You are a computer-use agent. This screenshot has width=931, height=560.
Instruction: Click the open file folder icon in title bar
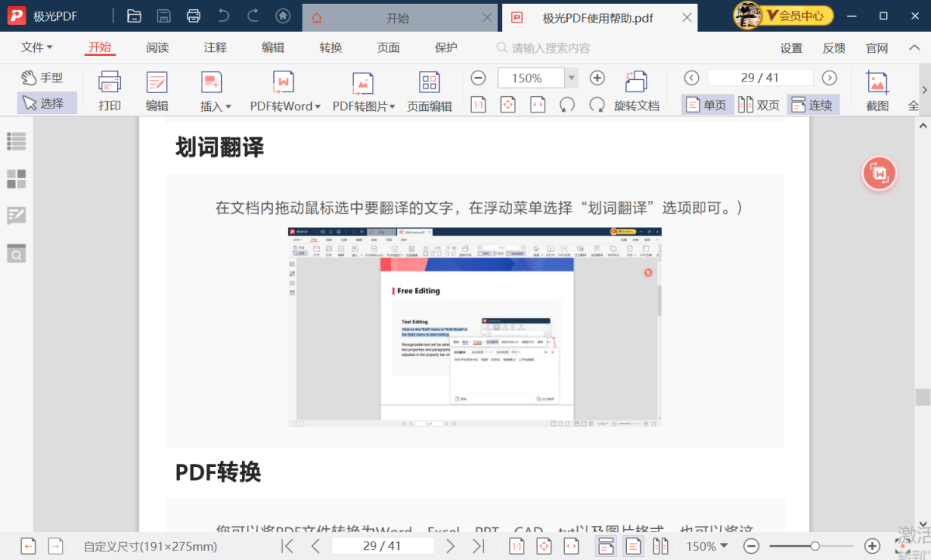point(134,16)
